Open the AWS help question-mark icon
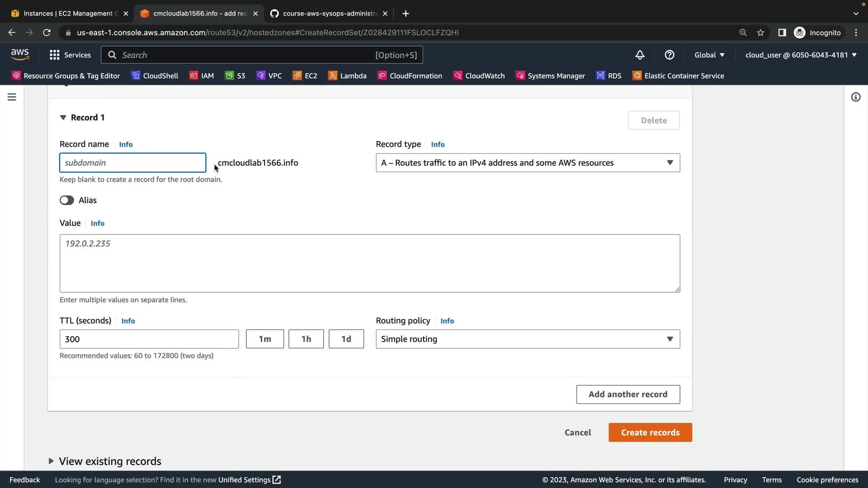This screenshot has height=488, width=868. coord(670,55)
